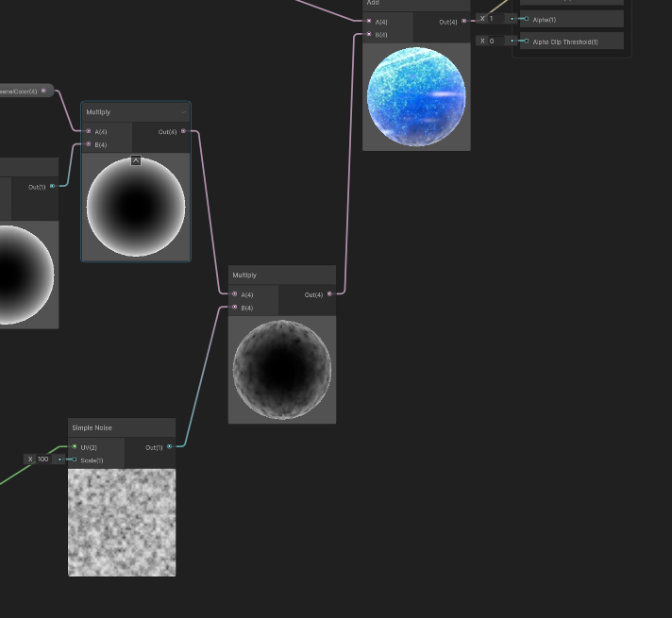Click the B(4) input port on the Add node
This screenshot has height=618, width=672.
pyautogui.click(x=369, y=34)
